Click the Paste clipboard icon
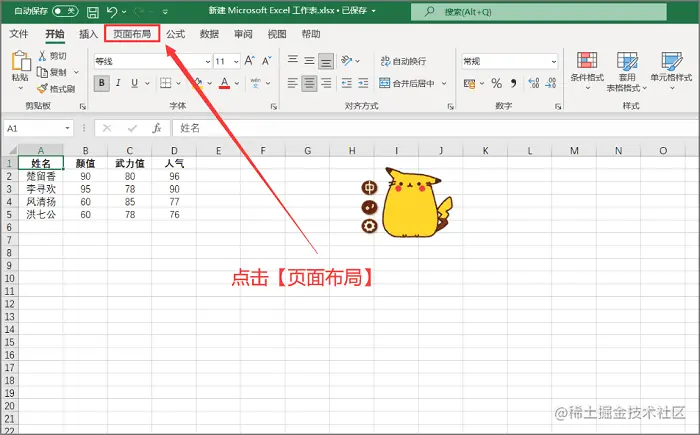Screen dimensions: 700x435 pos(21,61)
